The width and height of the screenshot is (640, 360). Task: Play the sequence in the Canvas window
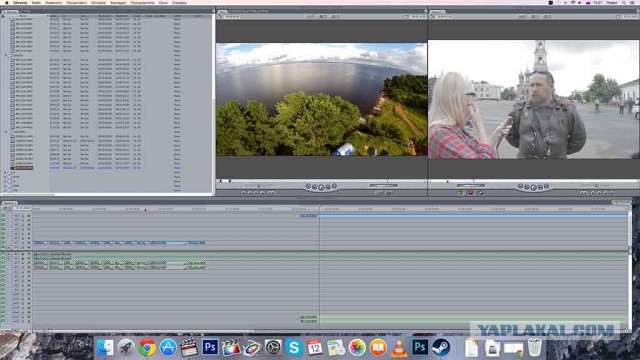(x=533, y=187)
